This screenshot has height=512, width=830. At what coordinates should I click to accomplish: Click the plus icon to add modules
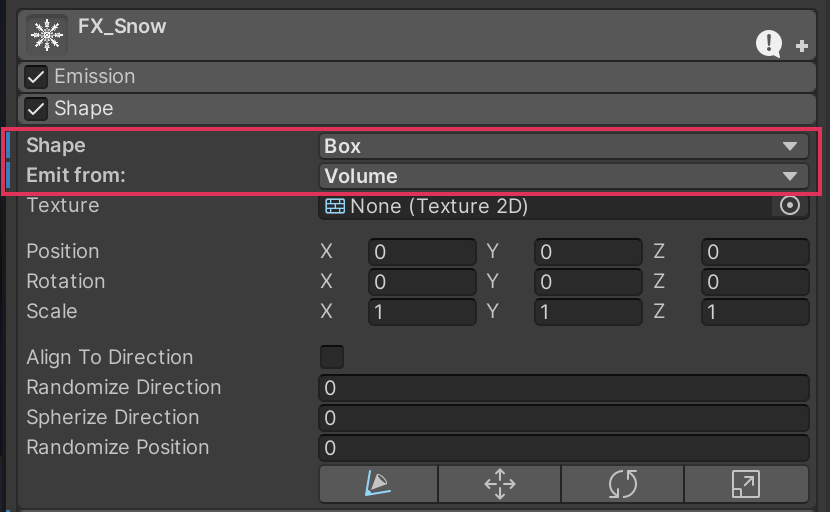click(802, 45)
